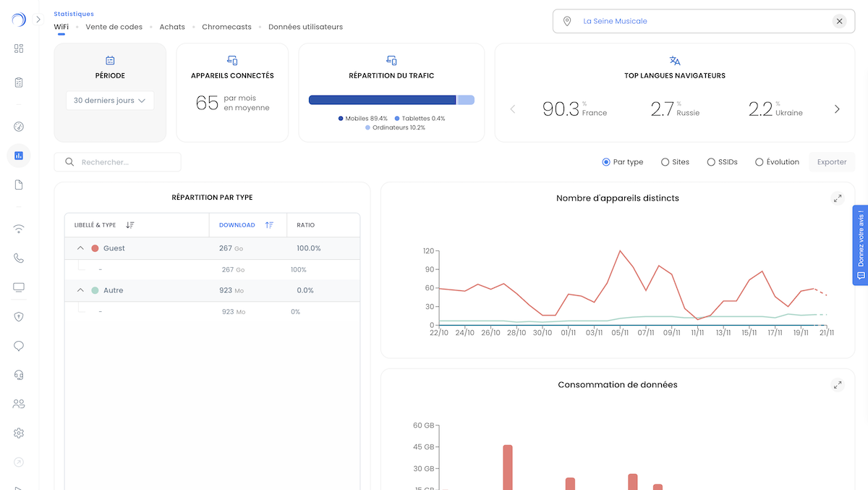This screenshot has width=868, height=490.
Task: Open the Chromecasts tab
Action: click(226, 27)
